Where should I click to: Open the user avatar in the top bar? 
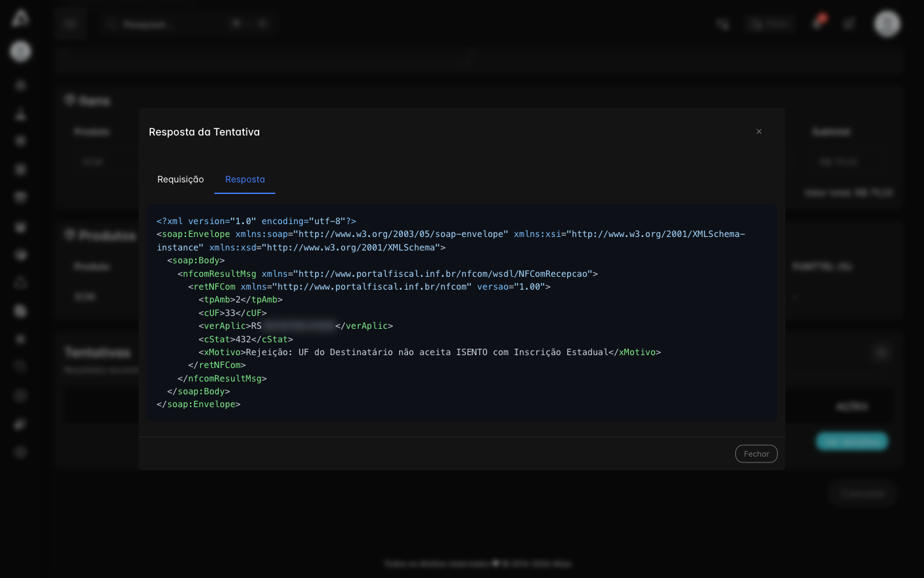[887, 24]
